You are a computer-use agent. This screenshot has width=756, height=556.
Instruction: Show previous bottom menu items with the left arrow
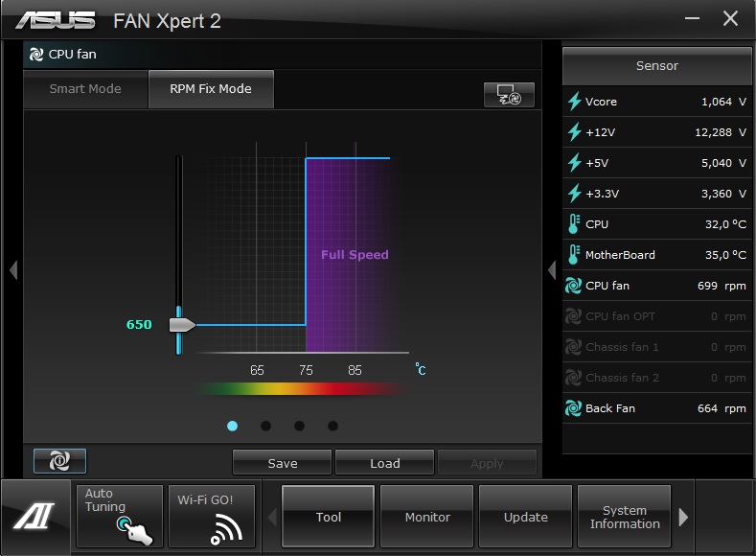272,517
